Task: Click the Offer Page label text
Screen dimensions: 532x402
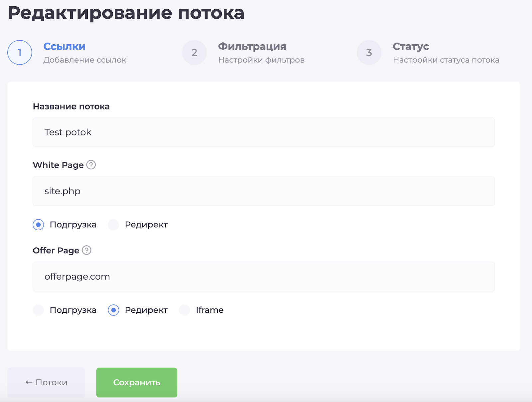Action: (56, 250)
